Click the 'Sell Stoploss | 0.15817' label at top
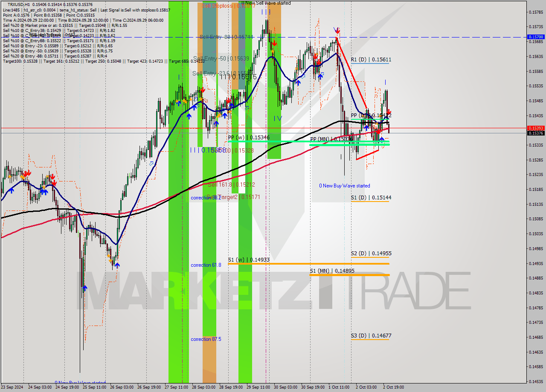This screenshot has width=546, height=392. click(228, 6)
